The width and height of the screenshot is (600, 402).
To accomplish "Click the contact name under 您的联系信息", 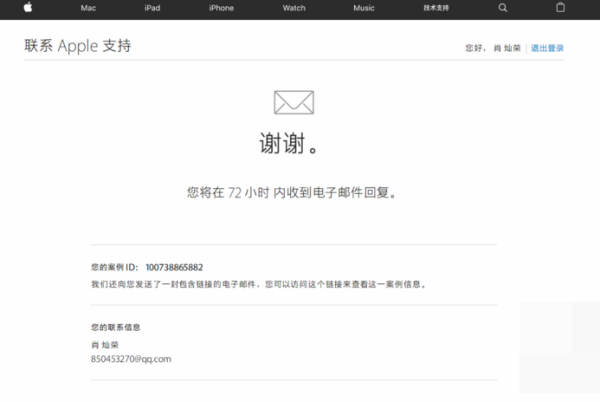I will pos(105,345).
